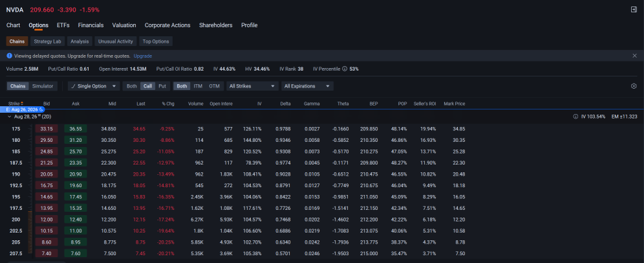The image size is (644, 263).
Task: Switch to the Chart tab
Action: point(13,25)
